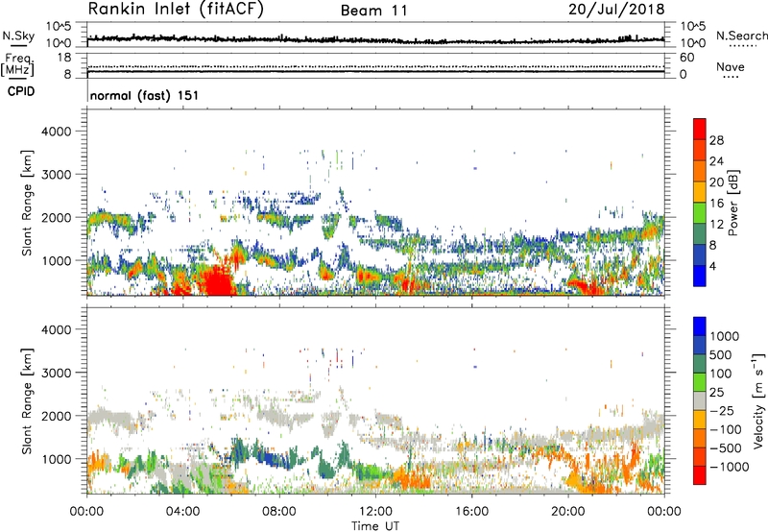Click the 'Freq. [MHz]' axis label

point(17,65)
